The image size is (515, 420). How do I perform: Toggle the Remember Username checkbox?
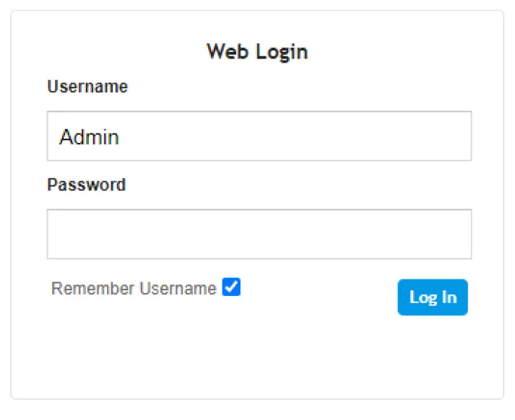[231, 287]
